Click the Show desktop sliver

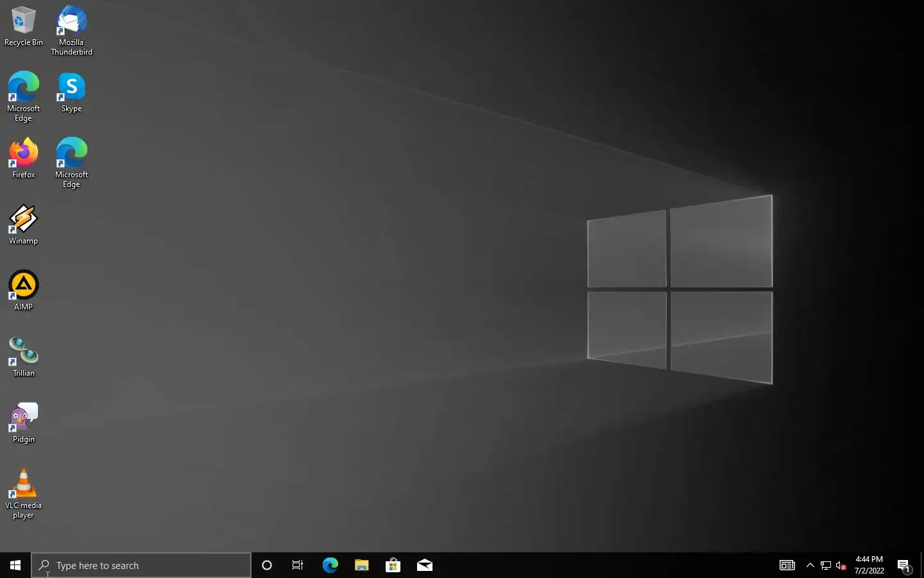click(x=922, y=565)
